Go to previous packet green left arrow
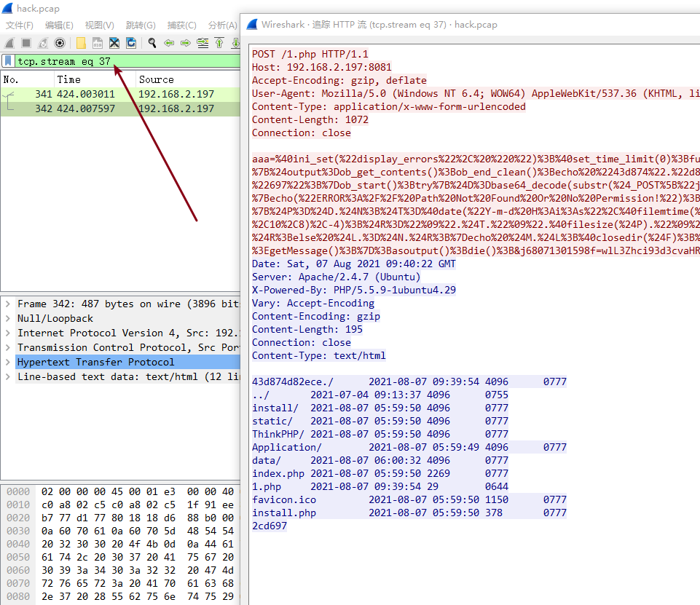The width and height of the screenshot is (700, 605). pos(169,43)
